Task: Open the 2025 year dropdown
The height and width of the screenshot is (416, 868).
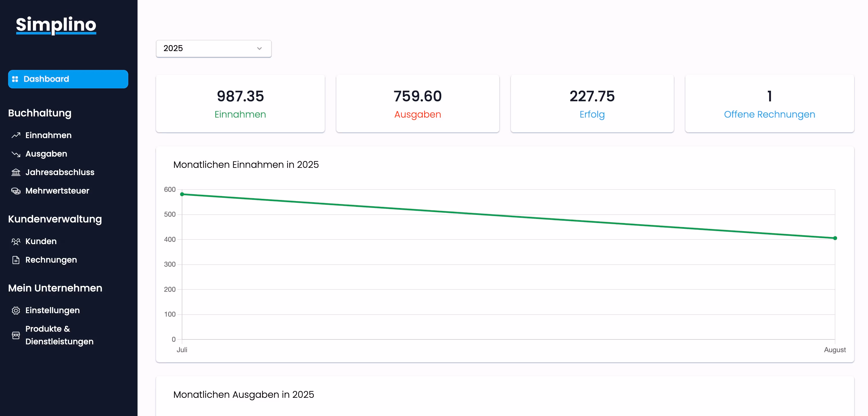Action: pos(213,49)
